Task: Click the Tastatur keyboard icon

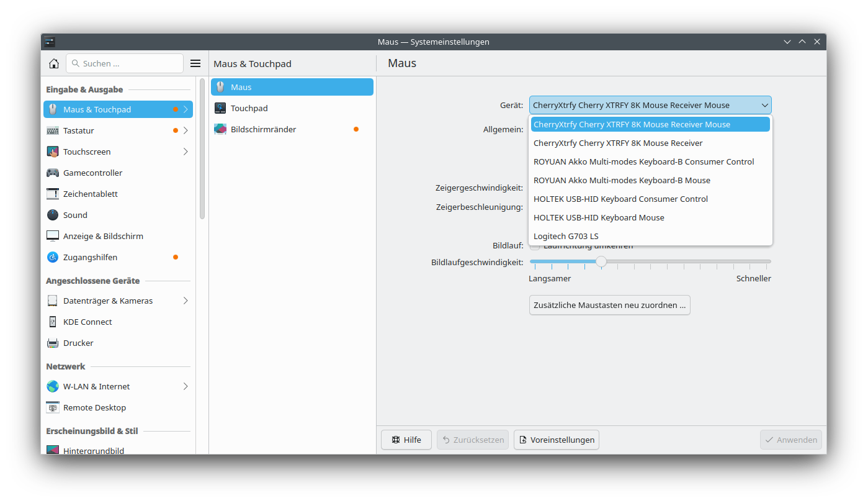Action: (53, 130)
